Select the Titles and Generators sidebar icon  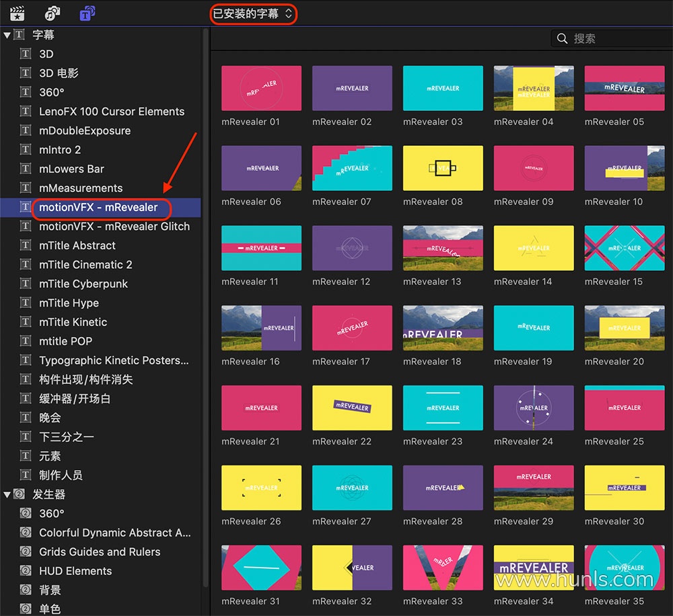pyautogui.click(x=87, y=13)
